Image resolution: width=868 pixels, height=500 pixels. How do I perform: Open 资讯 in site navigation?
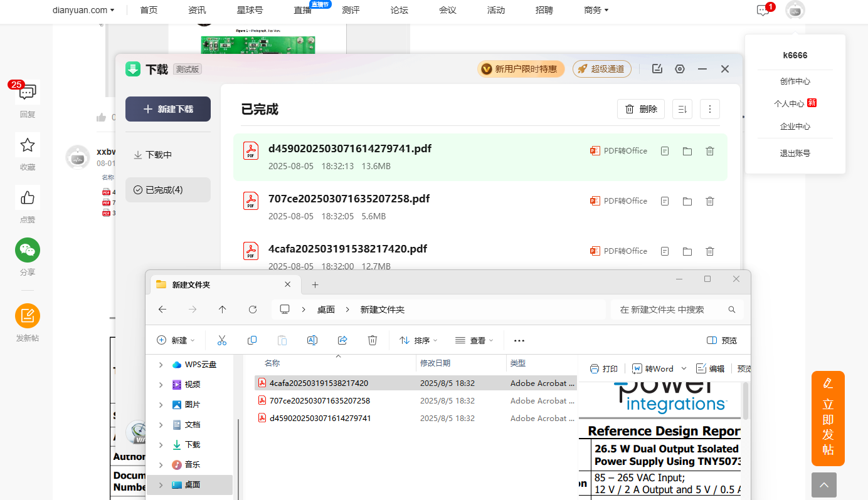click(x=197, y=10)
